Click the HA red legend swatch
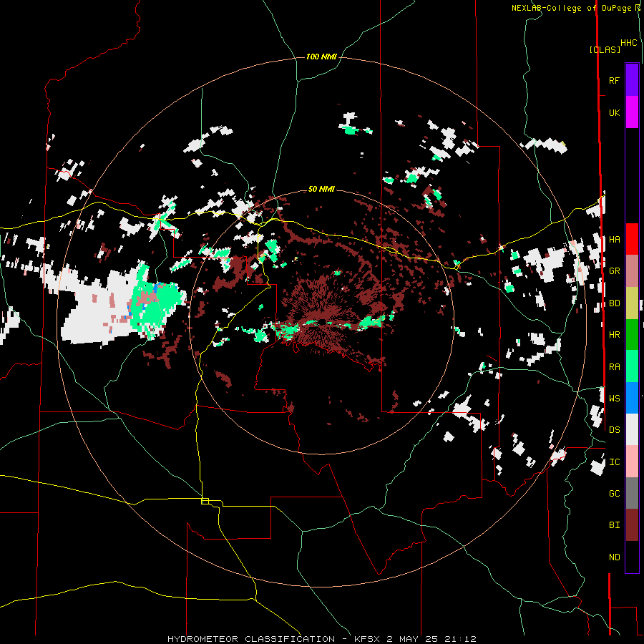This screenshot has height=644, width=644. point(632,239)
